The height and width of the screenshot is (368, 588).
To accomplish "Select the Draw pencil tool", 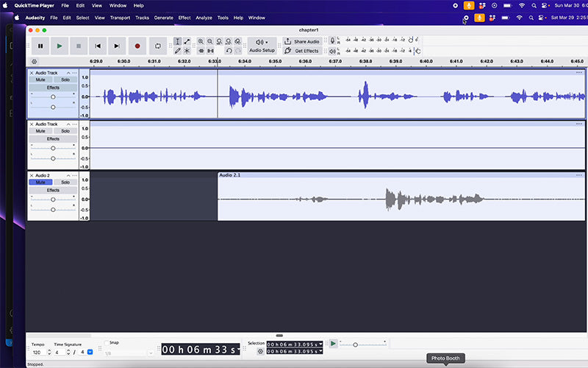I will tap(178, 51).
